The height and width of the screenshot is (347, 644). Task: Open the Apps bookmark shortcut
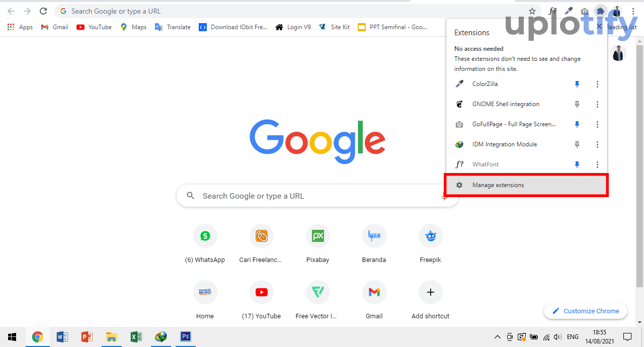click(x=20, y=27)
